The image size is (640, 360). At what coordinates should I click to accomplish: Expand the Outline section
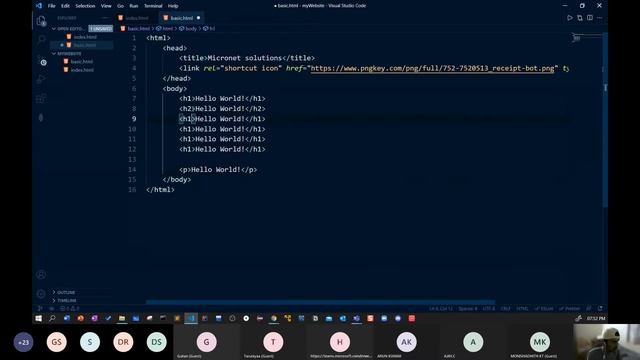click(x=54, y=292)
